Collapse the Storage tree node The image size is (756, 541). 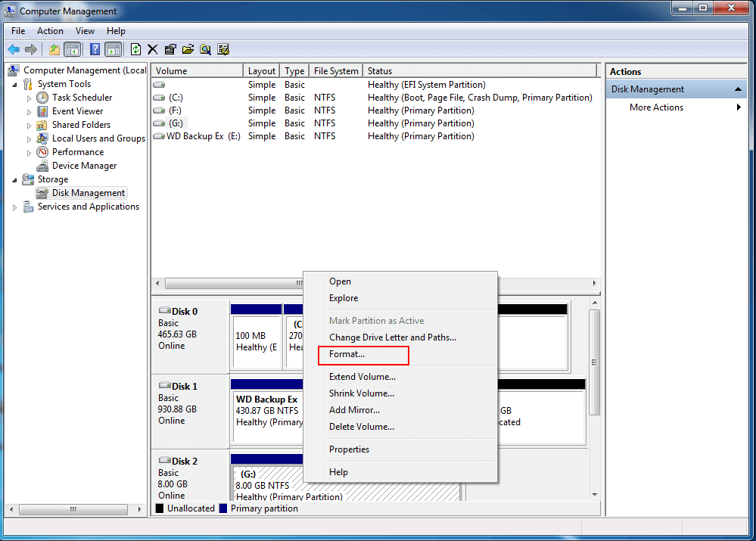pos(14,180)
